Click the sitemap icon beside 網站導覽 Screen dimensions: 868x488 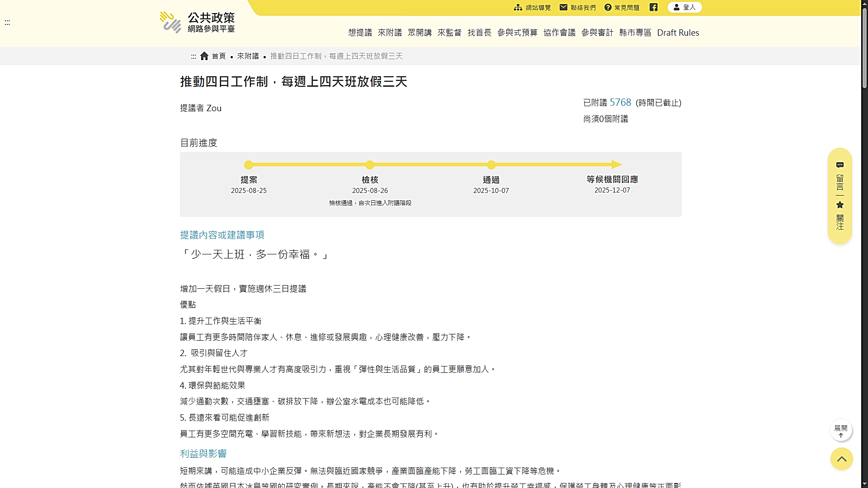tap(518, 7)
